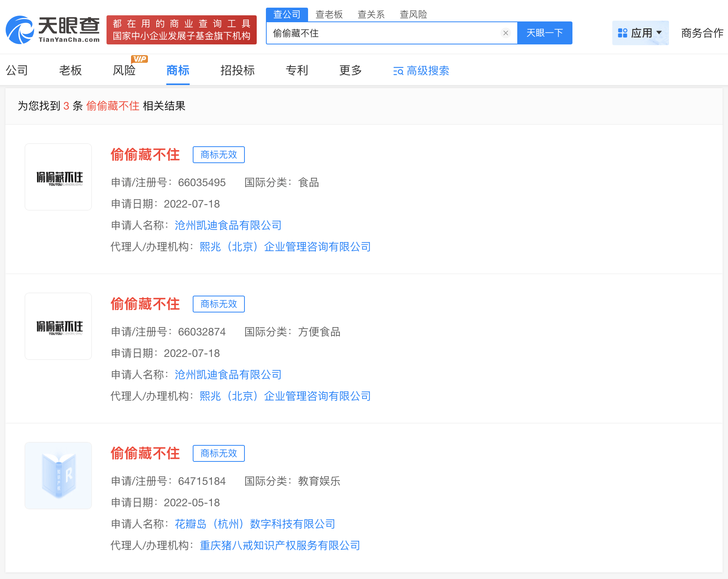This screenshot has height=579, width=728.
Task: Click application date 2022-05-18
Action: pos(192,502)
